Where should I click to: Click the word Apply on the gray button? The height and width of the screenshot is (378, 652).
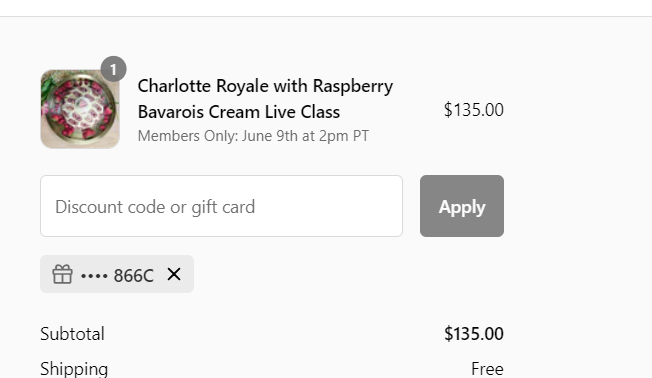click(x=462, y=207)
